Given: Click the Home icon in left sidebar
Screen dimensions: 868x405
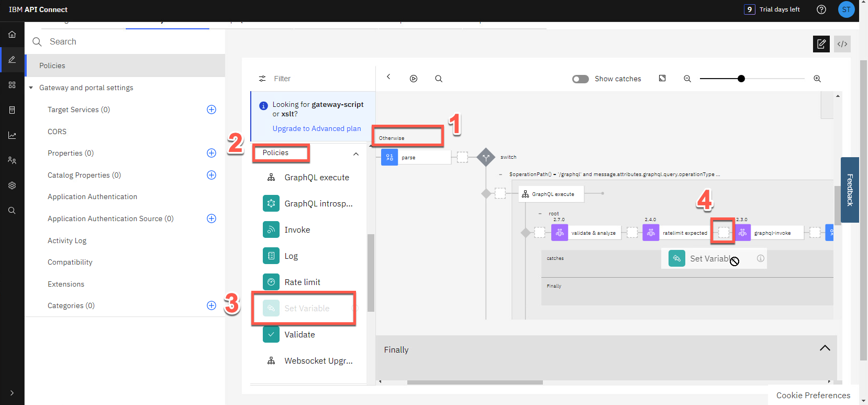Looking at the screenshot, I should (12, 35).
